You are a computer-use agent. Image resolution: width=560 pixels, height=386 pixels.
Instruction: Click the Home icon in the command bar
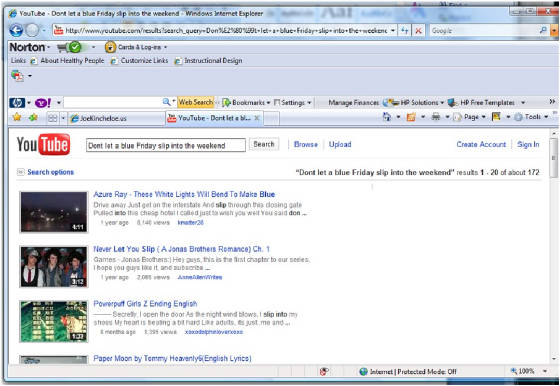pos(387,117)
